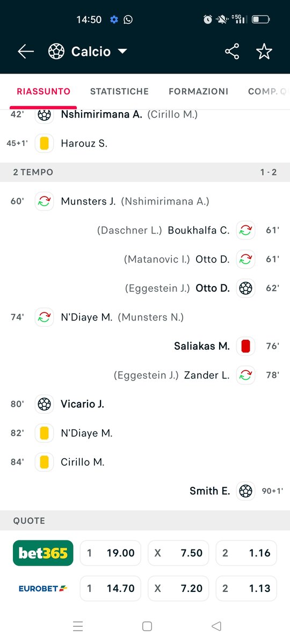Tap yellow card icon for Cirillo M.
Screen dimensions: 290x644
(x=45, y=462)
